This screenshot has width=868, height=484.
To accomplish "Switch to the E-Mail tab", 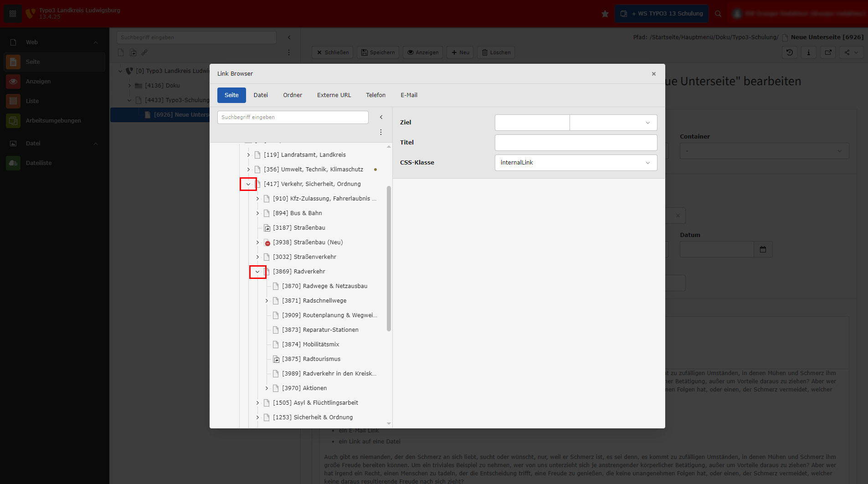I will (x=409, y=95).
